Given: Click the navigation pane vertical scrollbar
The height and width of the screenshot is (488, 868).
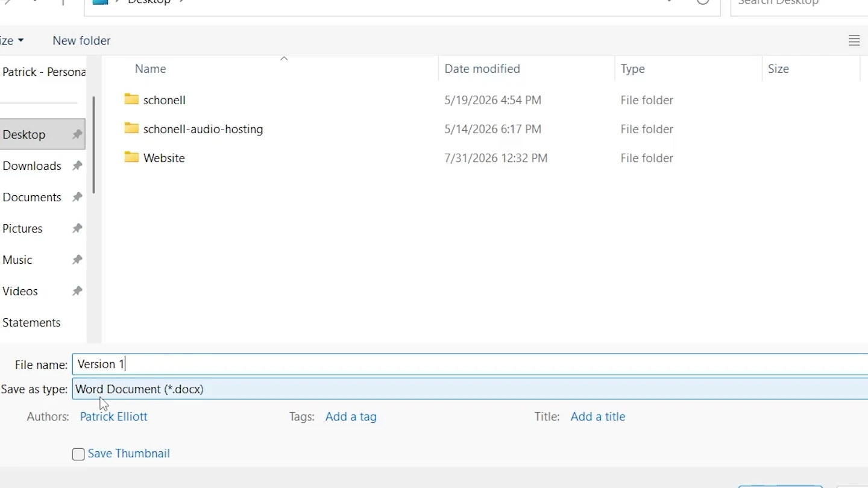Looking at the screenshot, I should point(93,145).
